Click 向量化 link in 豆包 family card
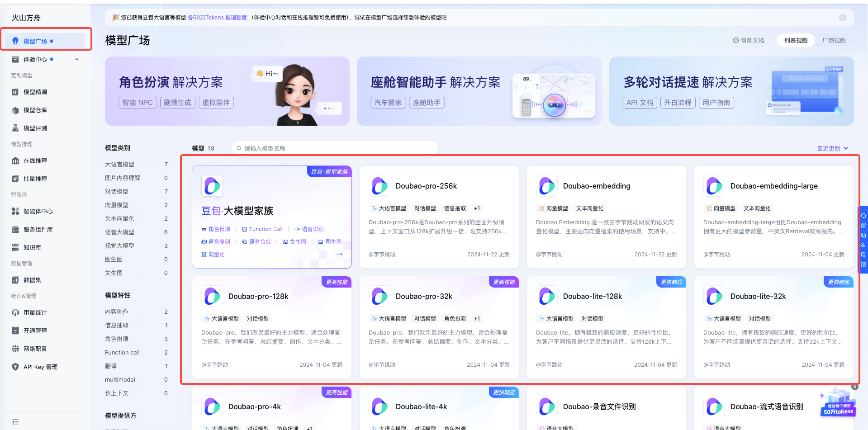 pyautogui.click(x=213, y=255)
